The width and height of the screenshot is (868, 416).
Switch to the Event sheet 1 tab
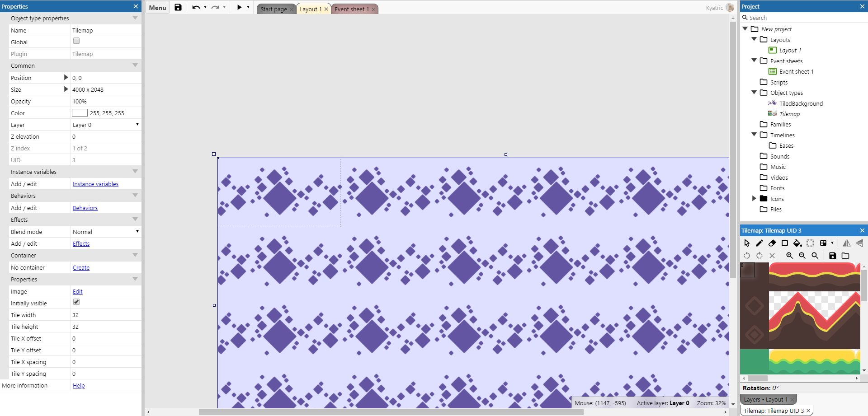352,9
